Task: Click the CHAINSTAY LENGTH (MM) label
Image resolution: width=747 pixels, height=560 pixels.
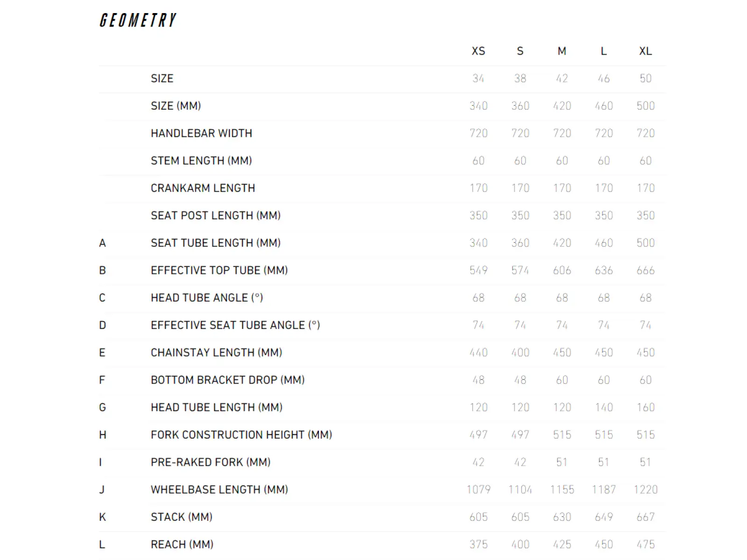Action: point(216,353)
